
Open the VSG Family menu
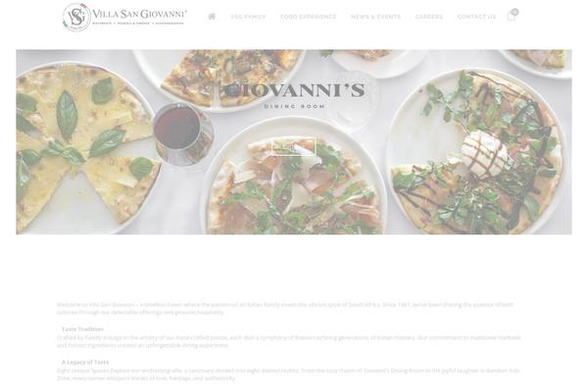click(x=248, y=17)
